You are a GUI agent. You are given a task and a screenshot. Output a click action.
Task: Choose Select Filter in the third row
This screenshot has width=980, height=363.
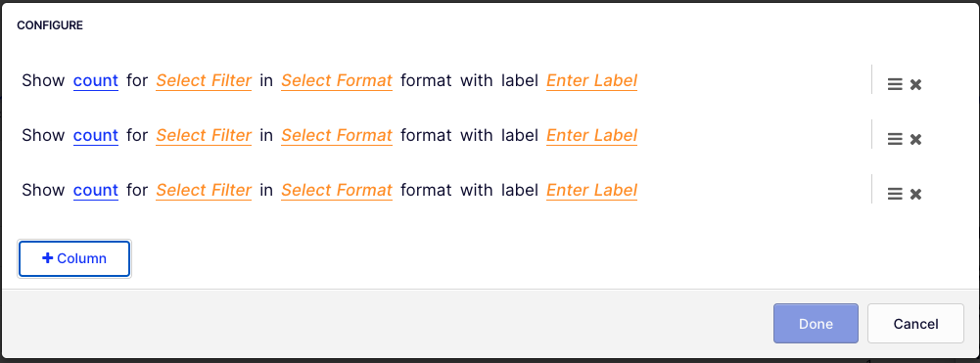[x=204, y=190]
